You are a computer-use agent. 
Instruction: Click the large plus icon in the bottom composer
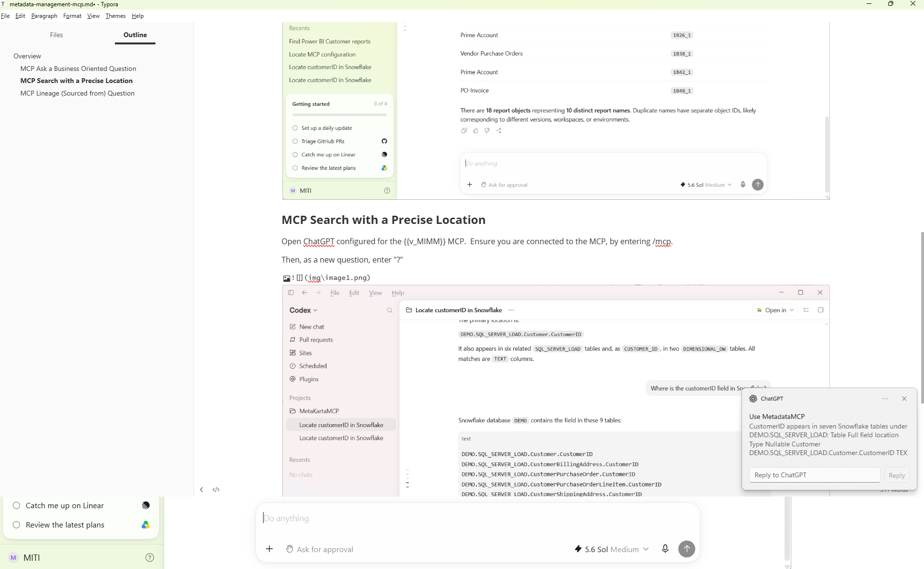[x=269, y=549]
